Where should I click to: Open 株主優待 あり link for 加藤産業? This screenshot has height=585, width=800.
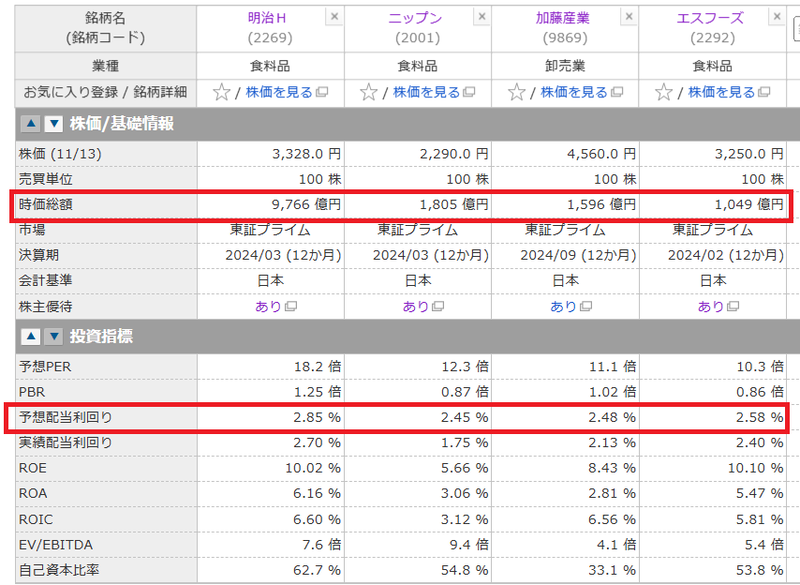point(563,307)
